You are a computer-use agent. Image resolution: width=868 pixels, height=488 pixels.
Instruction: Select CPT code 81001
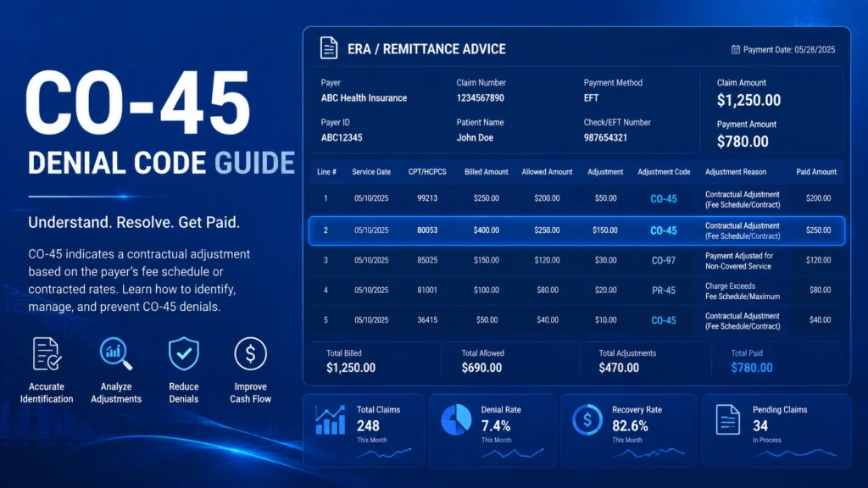[427, 290]
